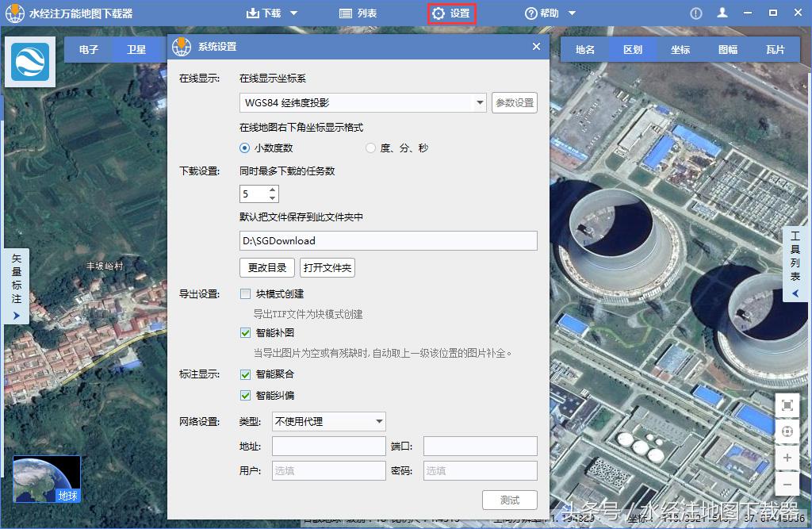
Task: Increase task count with the stepper arrow
Action: tap(272, 189)
